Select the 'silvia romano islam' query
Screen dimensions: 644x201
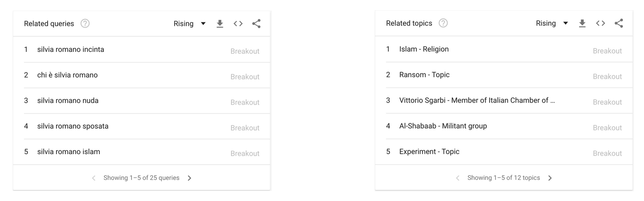(142, 152)
